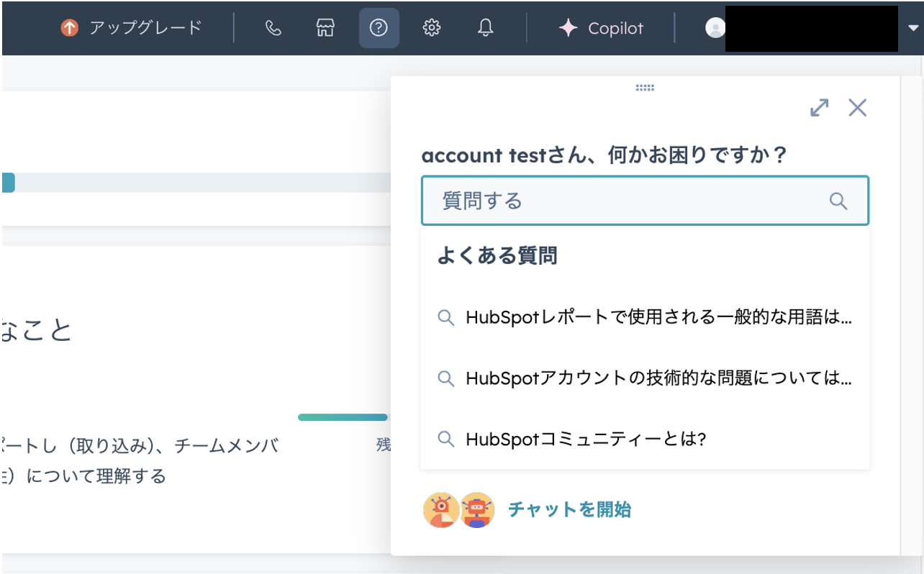924x574 pixels.
Task: Click the account testさん greeting heading
Action: (604, 155)
